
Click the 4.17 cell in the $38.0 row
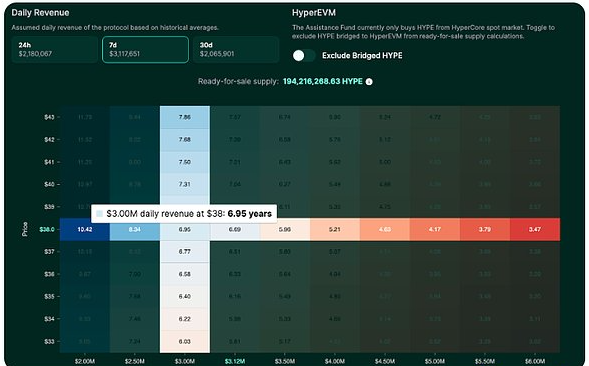pyautogui.click(x=435, y=229)
